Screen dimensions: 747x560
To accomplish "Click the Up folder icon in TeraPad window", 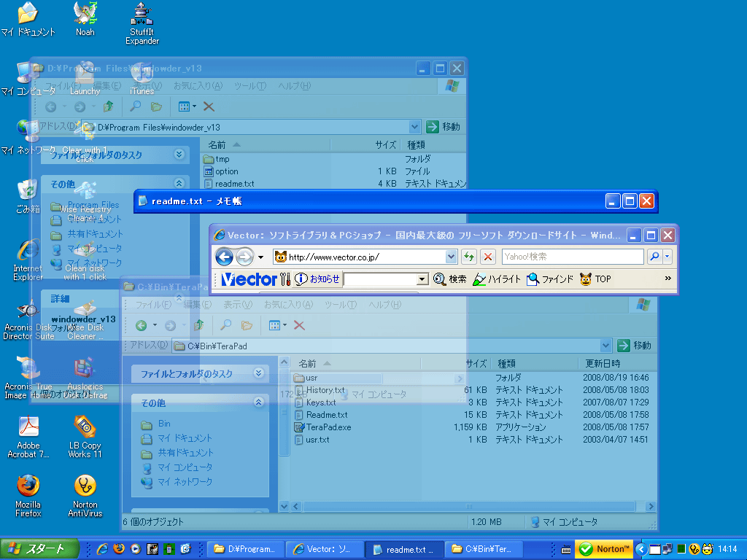I will tap(199, 325).
